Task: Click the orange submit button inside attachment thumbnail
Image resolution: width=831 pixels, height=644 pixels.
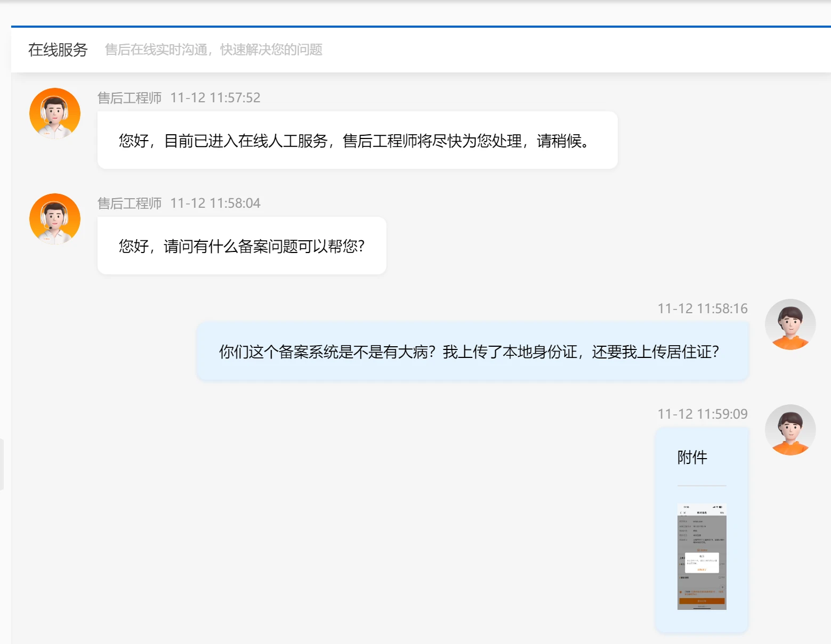Action: (701, 601)
